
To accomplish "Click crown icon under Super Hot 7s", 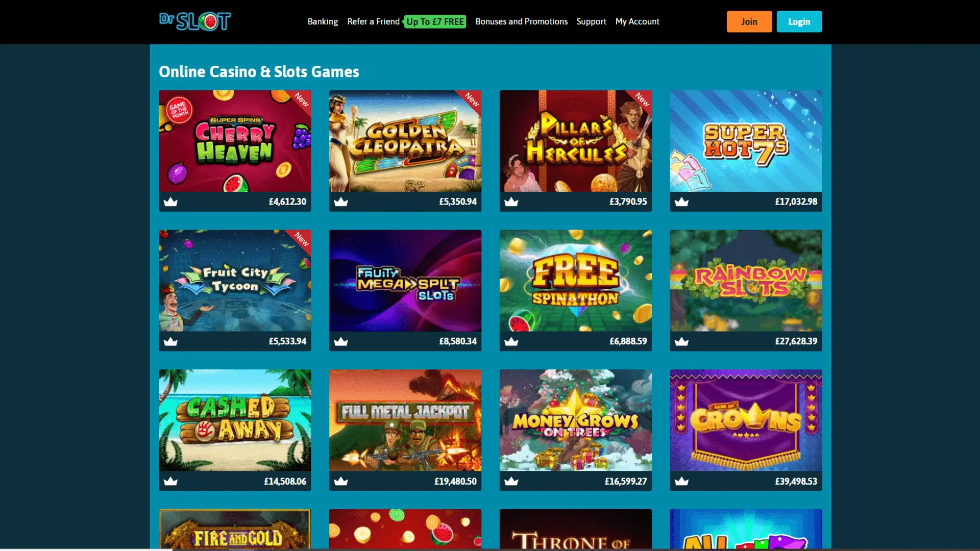I will (682, 202).
